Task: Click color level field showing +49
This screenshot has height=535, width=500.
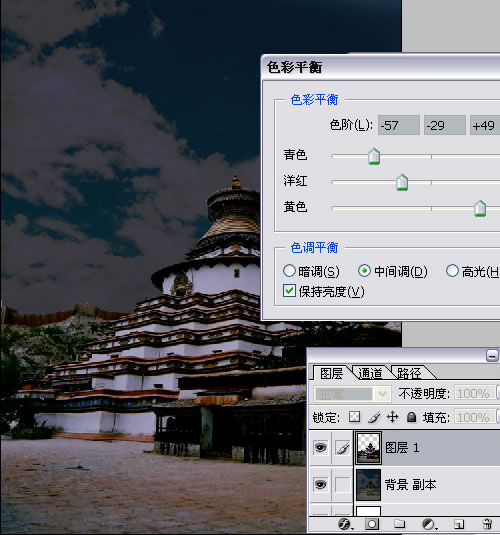Action: click(x=485, y=125)
